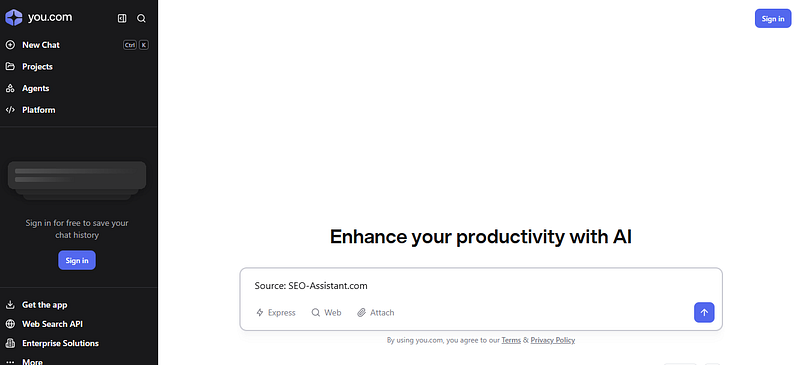Click the Platform code icon
Viewport: 800px width, 365px height.
(x=10, y=110)
